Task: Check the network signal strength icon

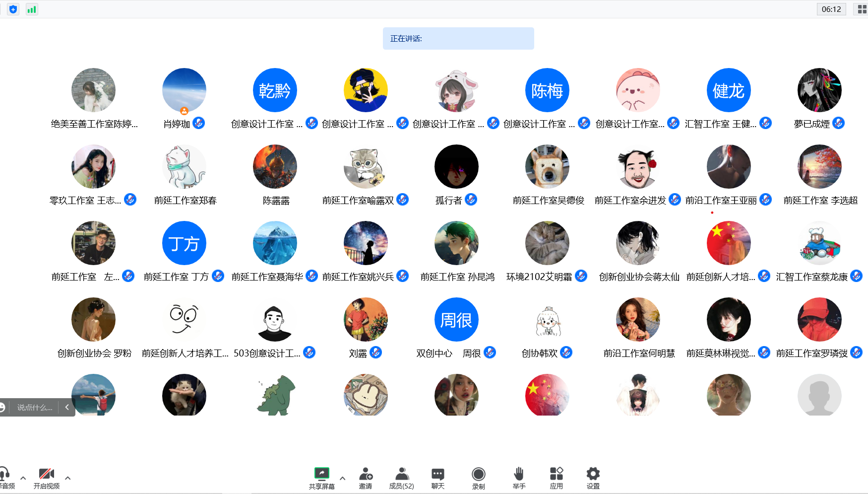Action: 32,9
